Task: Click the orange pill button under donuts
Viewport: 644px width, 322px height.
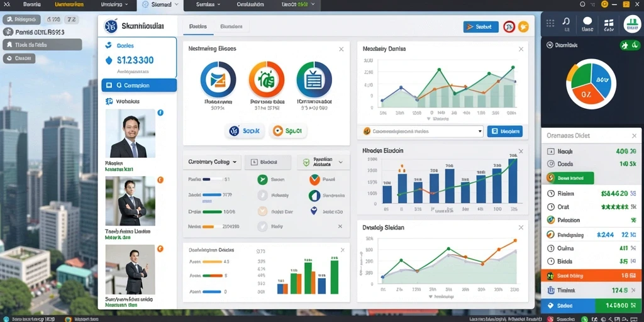Action: tap(288, 131)
